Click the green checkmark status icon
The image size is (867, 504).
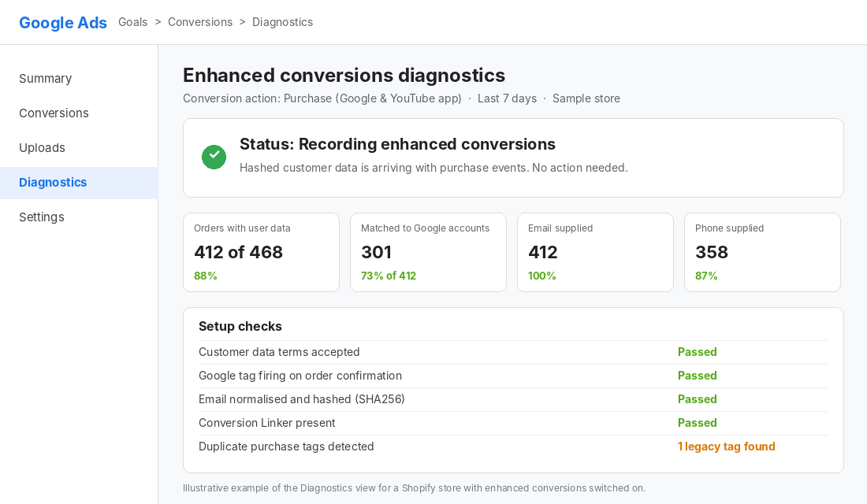click(x=214, y=157)
